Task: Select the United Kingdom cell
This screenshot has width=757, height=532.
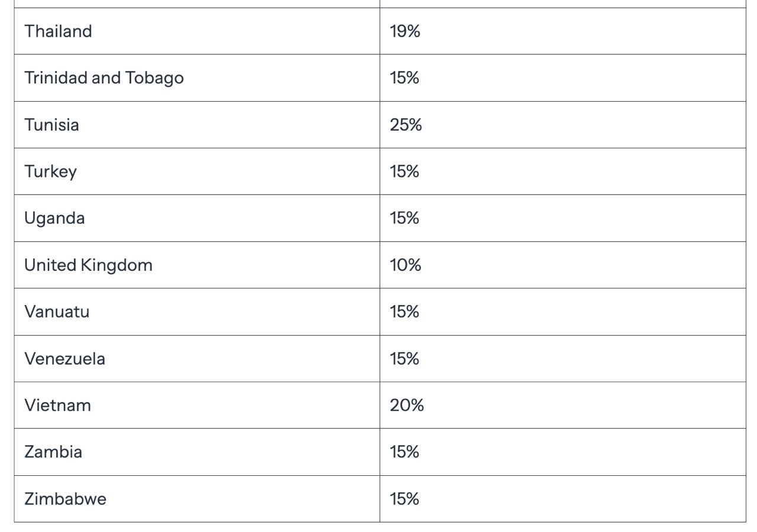Action: (89, 265)
